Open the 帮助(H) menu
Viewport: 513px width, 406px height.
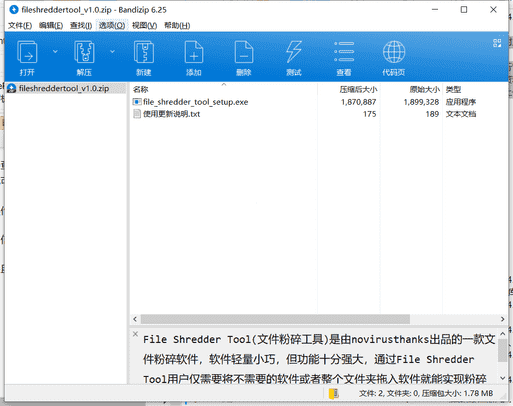click(x=177, y=26)
